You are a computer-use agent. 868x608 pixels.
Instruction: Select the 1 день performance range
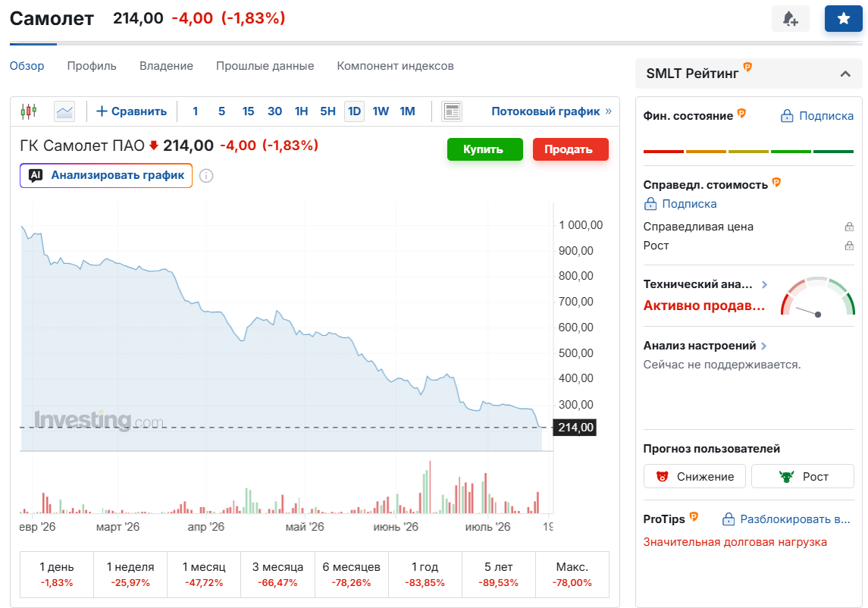[x=56, y=574]
